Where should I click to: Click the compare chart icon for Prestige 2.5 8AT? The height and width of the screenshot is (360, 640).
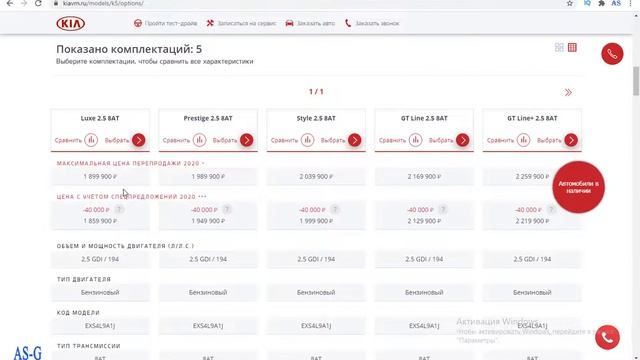pos(199,140)
